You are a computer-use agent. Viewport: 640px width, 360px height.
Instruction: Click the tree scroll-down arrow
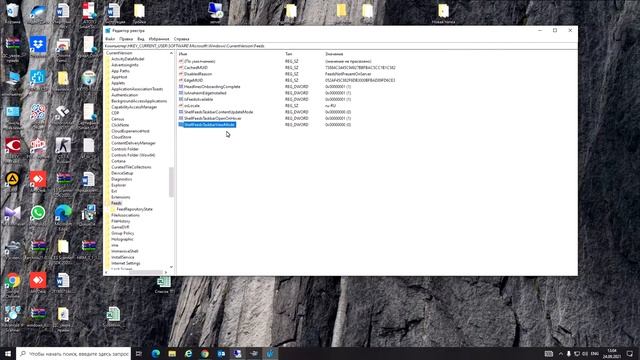171,267
